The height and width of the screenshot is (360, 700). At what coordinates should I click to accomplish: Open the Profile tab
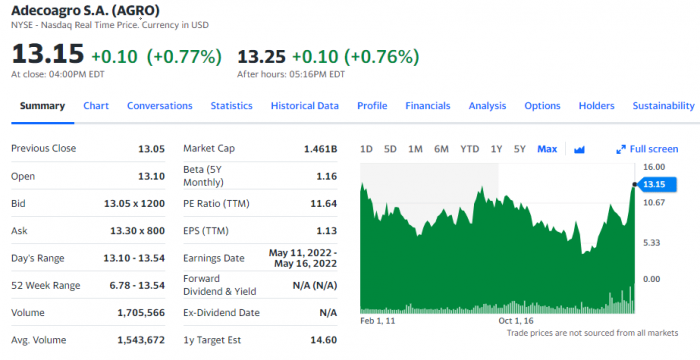(x=372, y=106)
